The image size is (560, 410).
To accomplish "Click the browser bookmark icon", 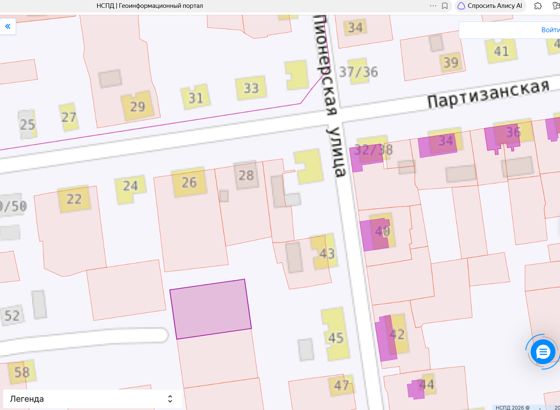I will coord(445,6).
